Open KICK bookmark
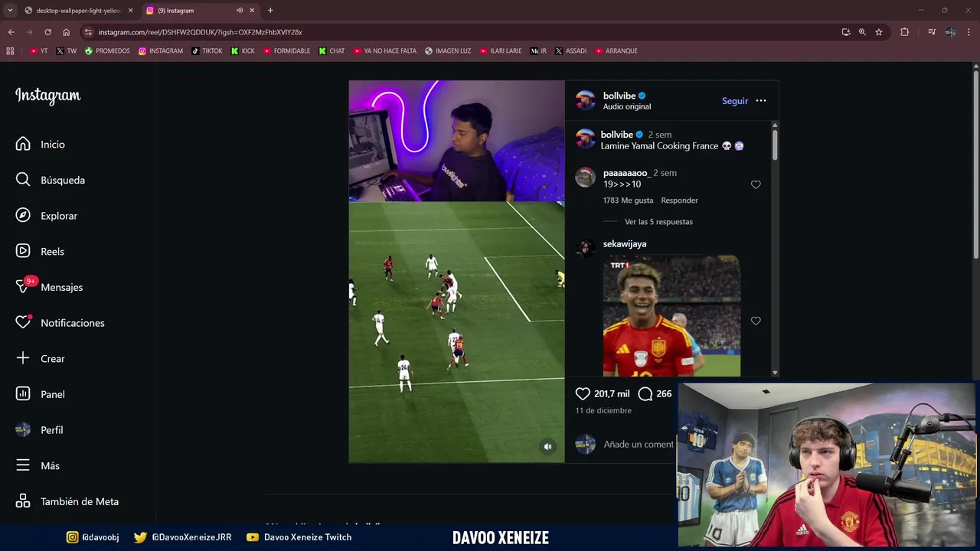This screenshot has height=551, width=980. (x=243, y=51)
